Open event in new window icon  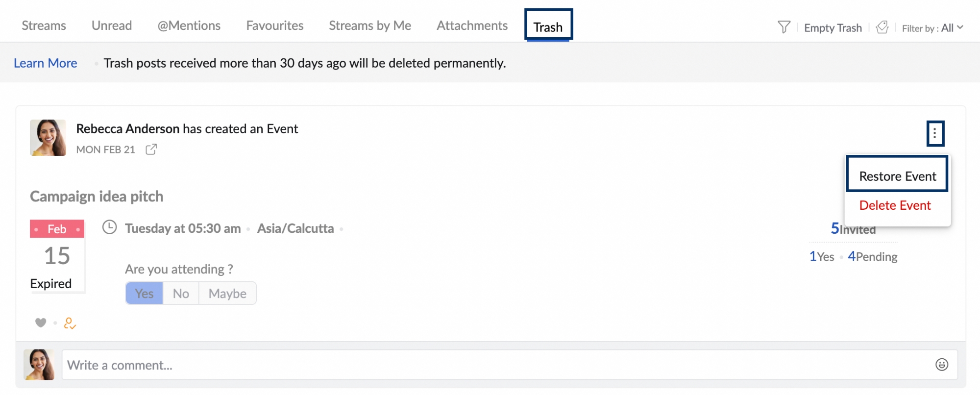151,149
